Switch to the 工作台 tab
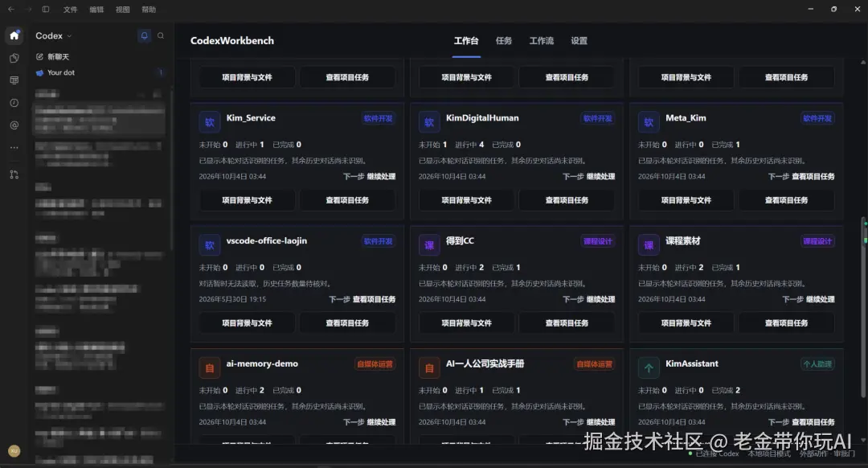The image size is (868, 468). [466, 40]
